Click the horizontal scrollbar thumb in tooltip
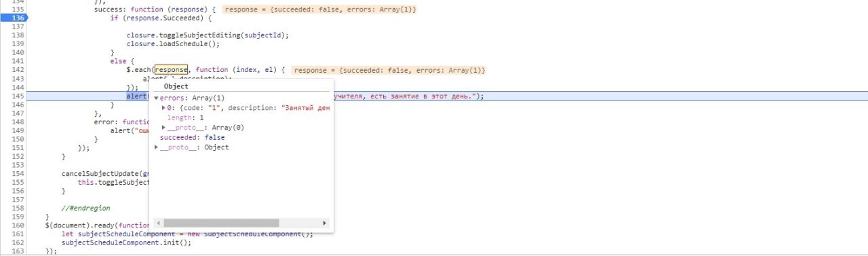Screen dimensions: 868x256 pyautogui.click(x=221, y=223)
